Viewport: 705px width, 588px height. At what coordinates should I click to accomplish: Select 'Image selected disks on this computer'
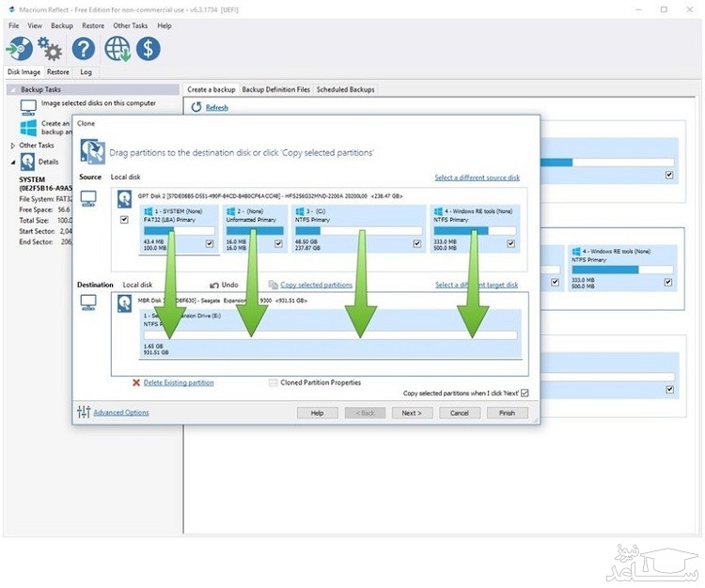point(98,103)
